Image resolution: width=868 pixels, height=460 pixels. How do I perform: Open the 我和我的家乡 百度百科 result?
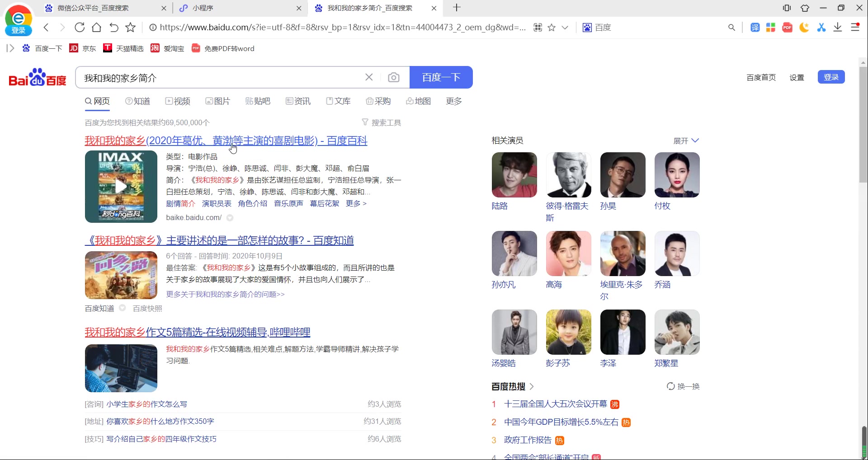pyautogui.click(x=226, y=141)
